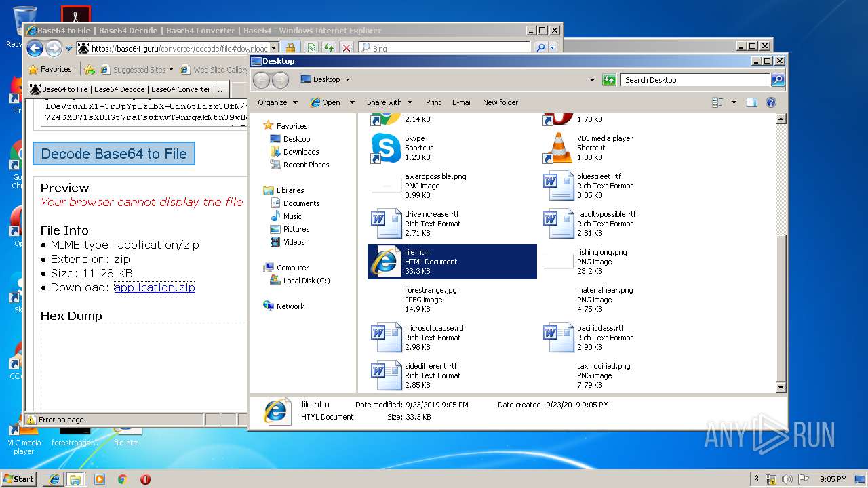Select Network in navigation pane
The height and width of the screenshot is (488, 868).
tap(284, 306)
